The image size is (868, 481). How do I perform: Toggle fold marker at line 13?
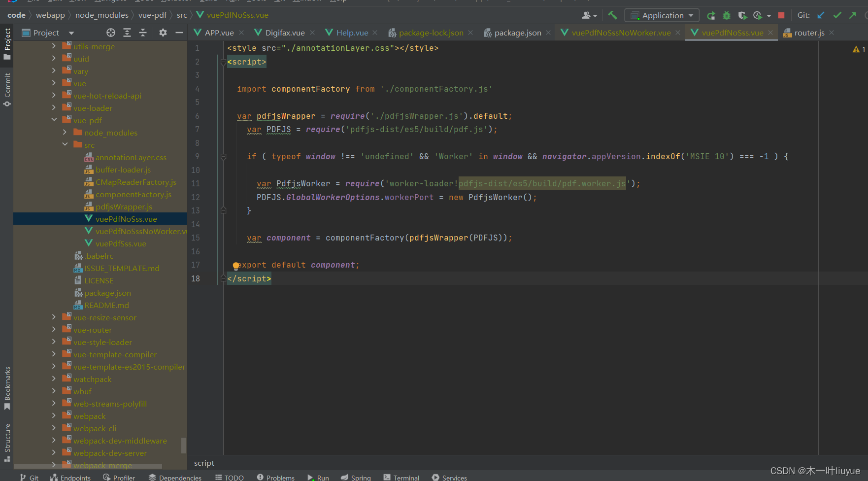223,210
